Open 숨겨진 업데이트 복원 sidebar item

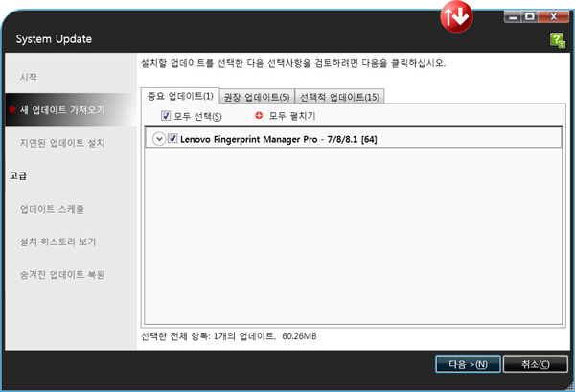(62, 275)
